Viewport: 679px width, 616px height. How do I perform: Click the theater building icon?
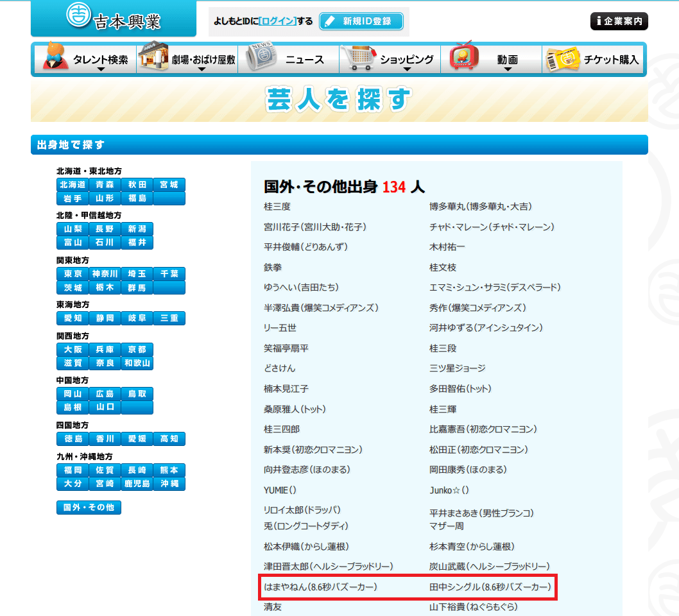click(153, 56)
